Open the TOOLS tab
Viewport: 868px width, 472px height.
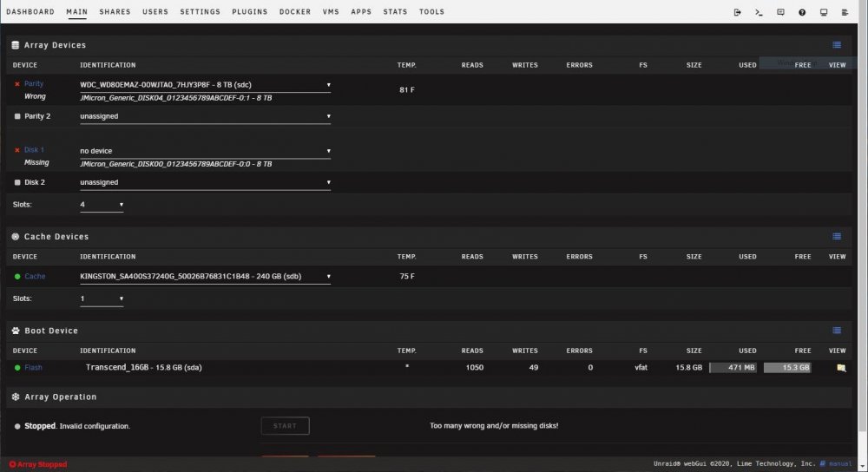click(431, 11)
